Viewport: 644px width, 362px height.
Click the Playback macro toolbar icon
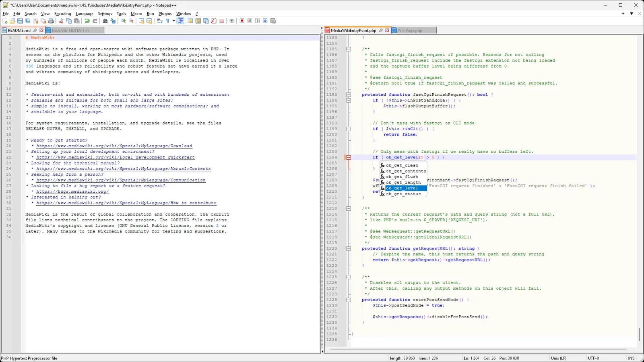(x=257, y=21)
